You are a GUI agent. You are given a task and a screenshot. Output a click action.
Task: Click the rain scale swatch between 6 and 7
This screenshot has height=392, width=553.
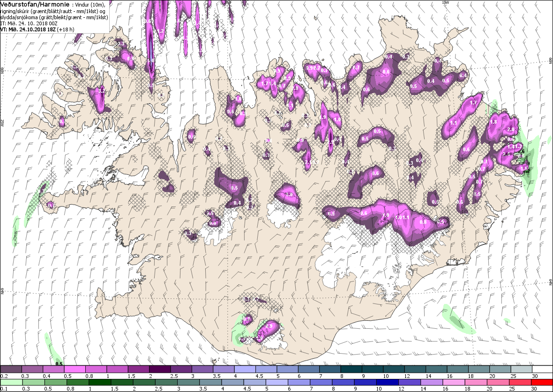(300, 383)
